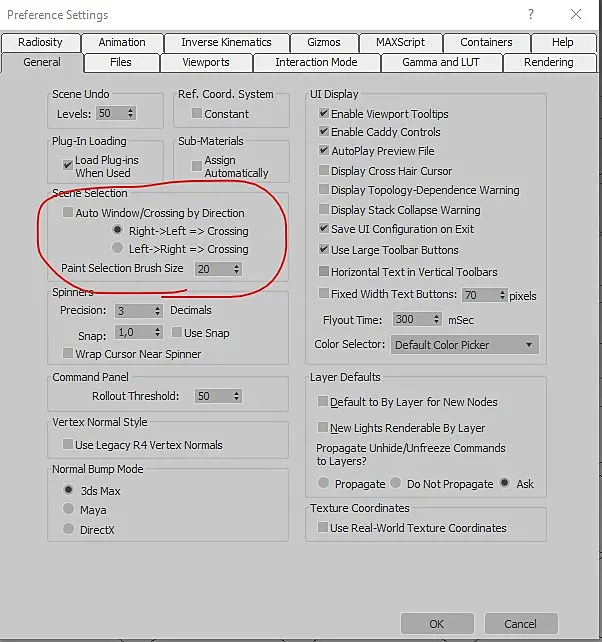Toggle Use Large Toolbar Buttons checkbox
Image resolution: width=602 pixels, height=642 pixels.
pyautogui.click(x=324, y=249)
